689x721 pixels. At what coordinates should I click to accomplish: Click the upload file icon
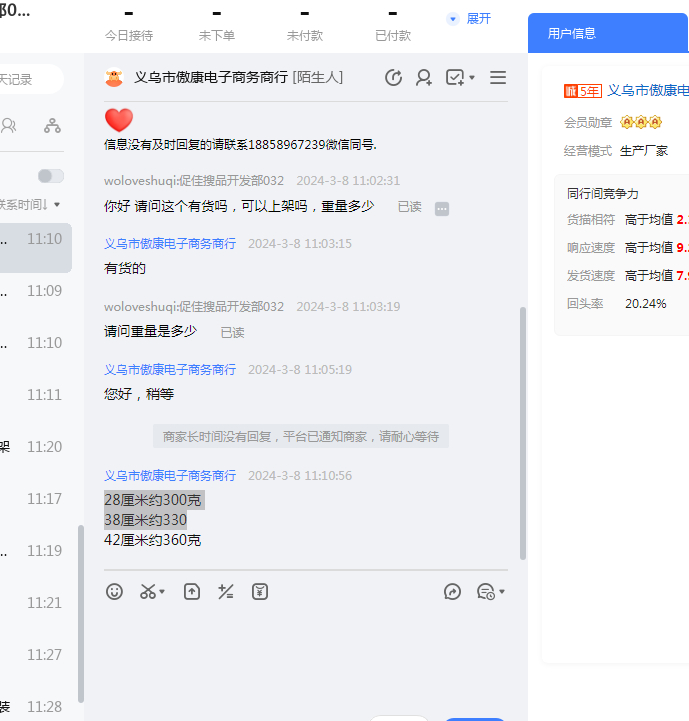point(192,592)
